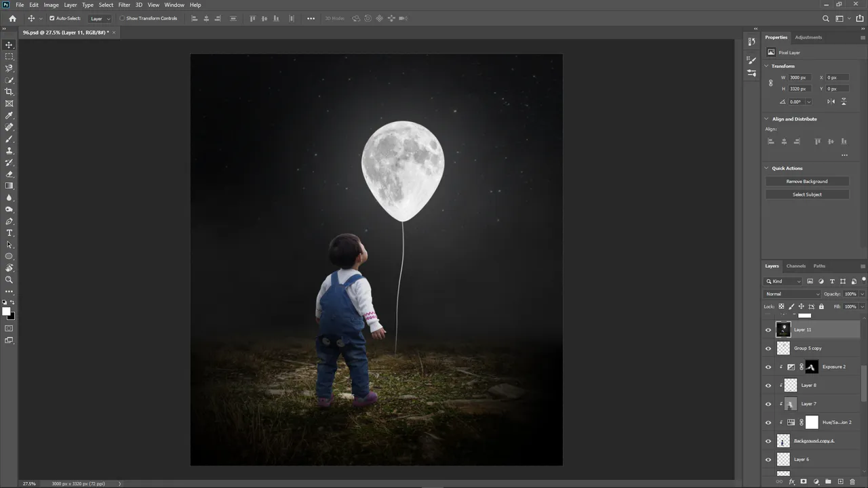The image size is (868, 488).
Task: Add a layer style with fx icon
Action: pyautogui.click(x=791, y=482)
